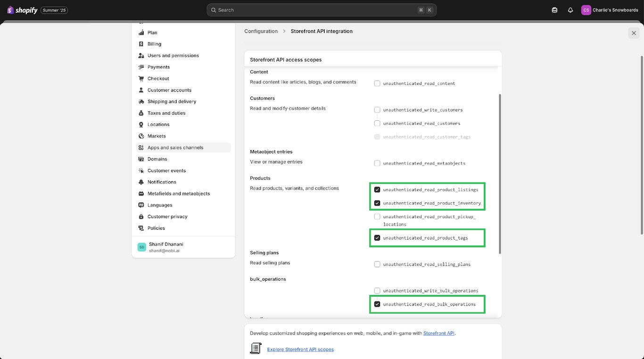This screenshot has height=359, width=644.
Task: Uncheck unauthenticated_read_product_inventory
Action: coord(377,203)
